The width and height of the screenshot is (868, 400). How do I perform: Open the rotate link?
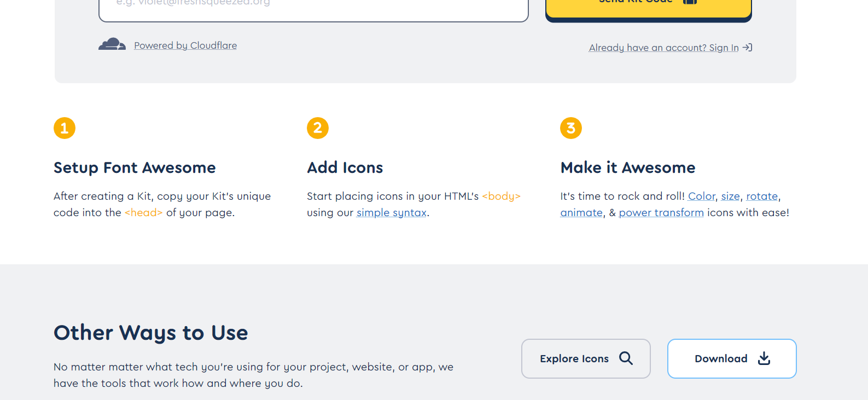point(762,196)
